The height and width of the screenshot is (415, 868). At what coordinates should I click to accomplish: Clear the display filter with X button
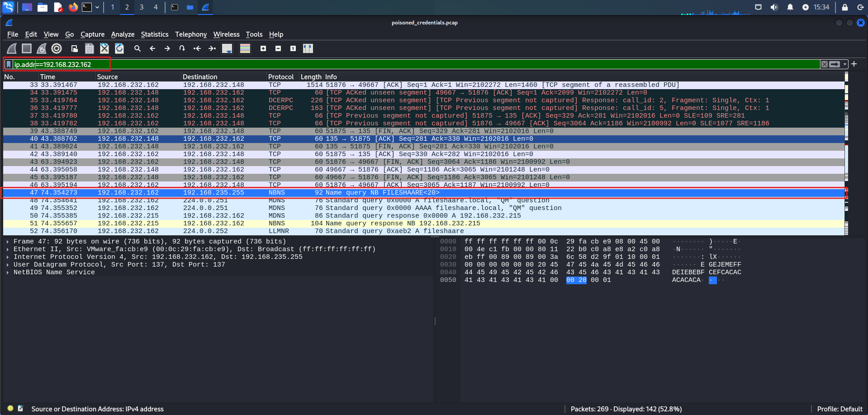(x=825, y=64)
